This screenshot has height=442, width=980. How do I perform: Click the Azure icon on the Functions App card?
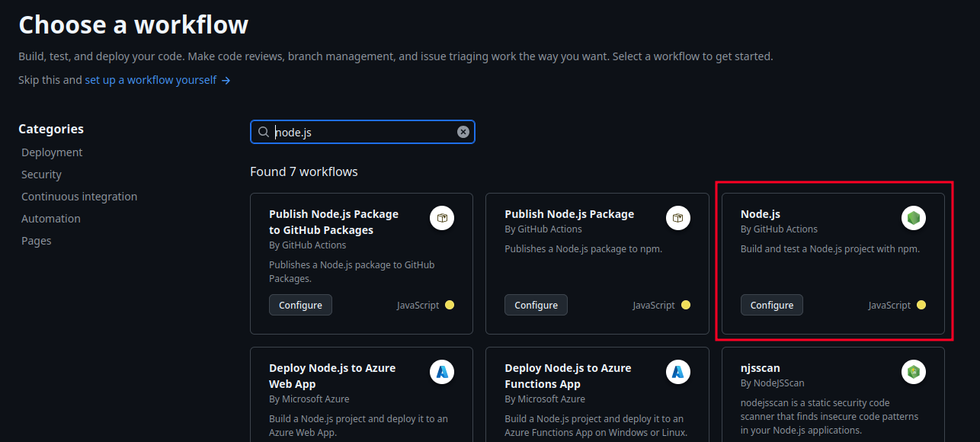[x=677, y=371]
